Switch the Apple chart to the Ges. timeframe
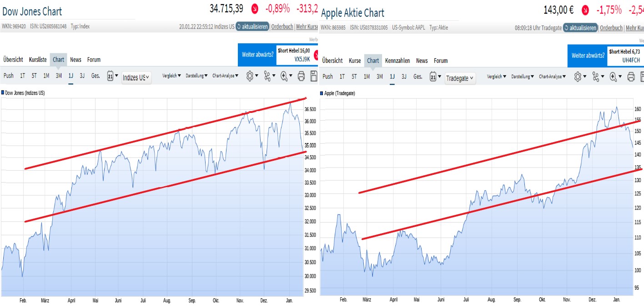Viewport: 644px width, 306px height. coord(418,76)
